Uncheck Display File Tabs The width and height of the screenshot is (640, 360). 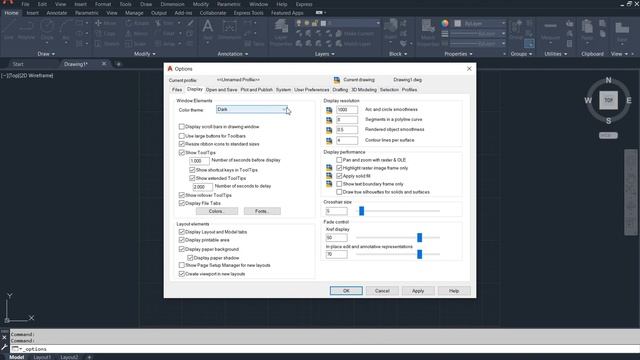point(182,203)
